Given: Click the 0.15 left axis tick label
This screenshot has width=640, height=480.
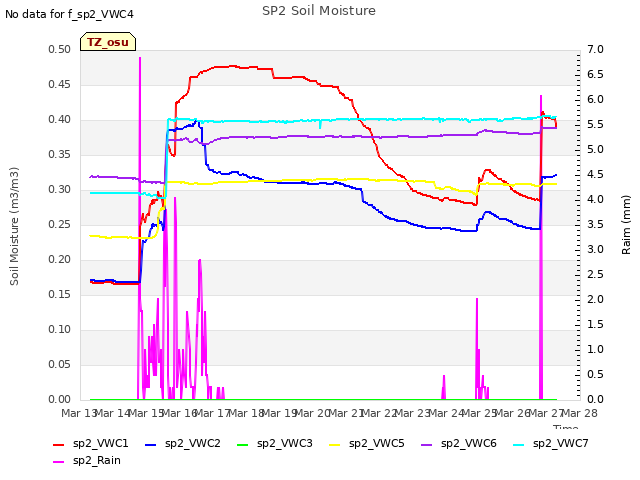Looking at the screenshot, I should 60,294.
